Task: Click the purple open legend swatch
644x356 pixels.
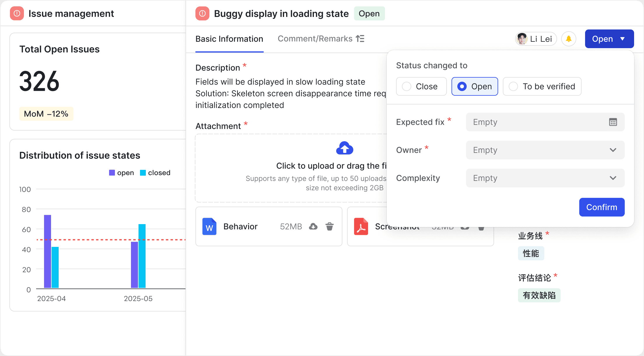Action: click(x=112, y=173)
